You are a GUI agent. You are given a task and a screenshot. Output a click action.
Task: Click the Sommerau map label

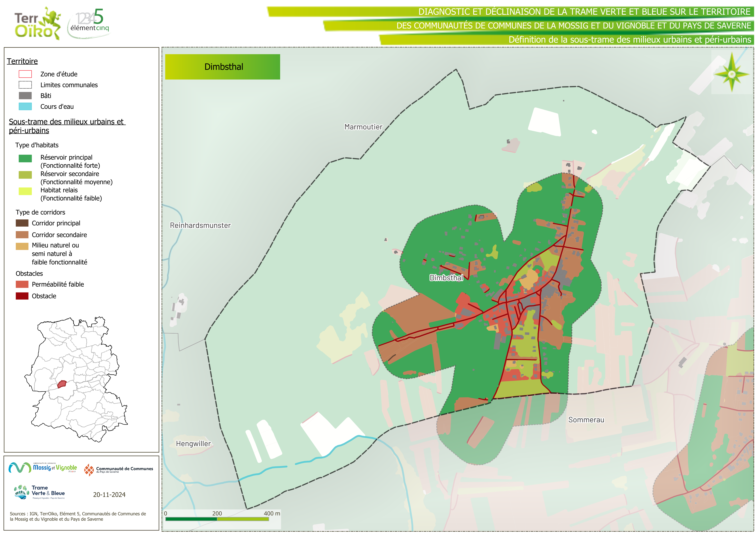pyautogui.click(x=586, y=420)
